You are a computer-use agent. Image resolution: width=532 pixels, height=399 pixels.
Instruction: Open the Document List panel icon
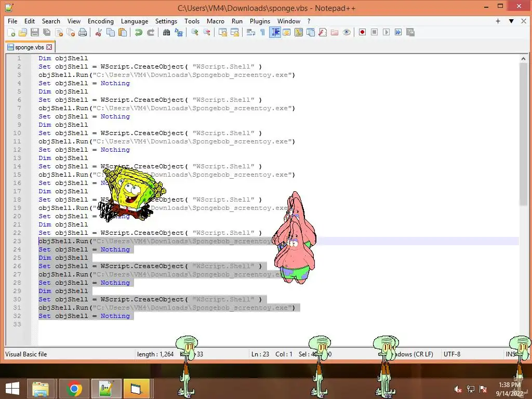311,32
